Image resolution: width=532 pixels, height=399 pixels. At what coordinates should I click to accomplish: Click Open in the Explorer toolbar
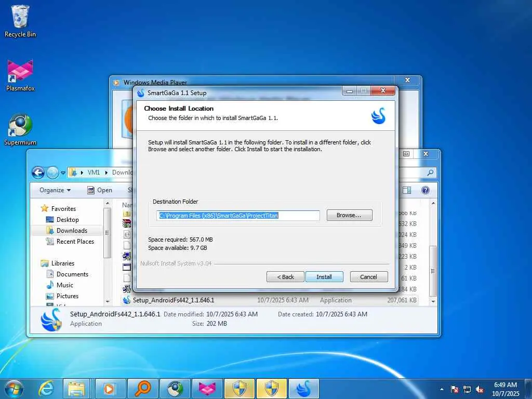pos(100,190)
